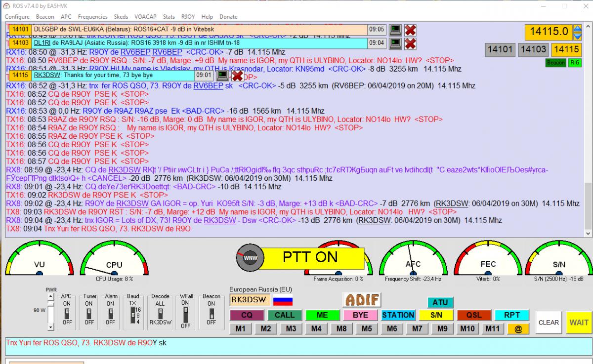Adjust the Baud rate slider switch
The width and height of the screenshot is (593, 364).
point(133,313)
